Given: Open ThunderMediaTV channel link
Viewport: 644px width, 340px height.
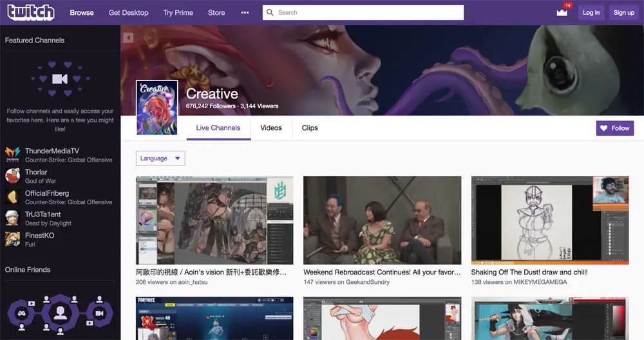Looking at the screenshot, I should (x=52, y=151).
